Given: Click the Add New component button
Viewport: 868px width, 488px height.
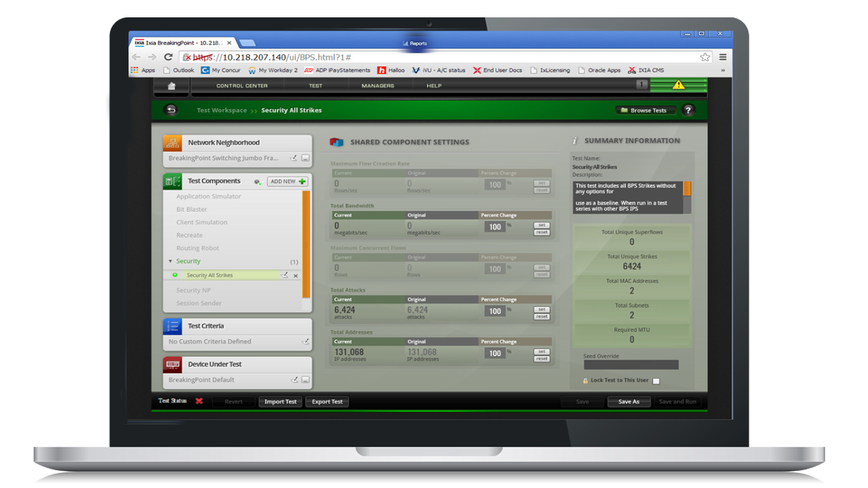Looking at the screenshot, I should [x=288, y=182].
